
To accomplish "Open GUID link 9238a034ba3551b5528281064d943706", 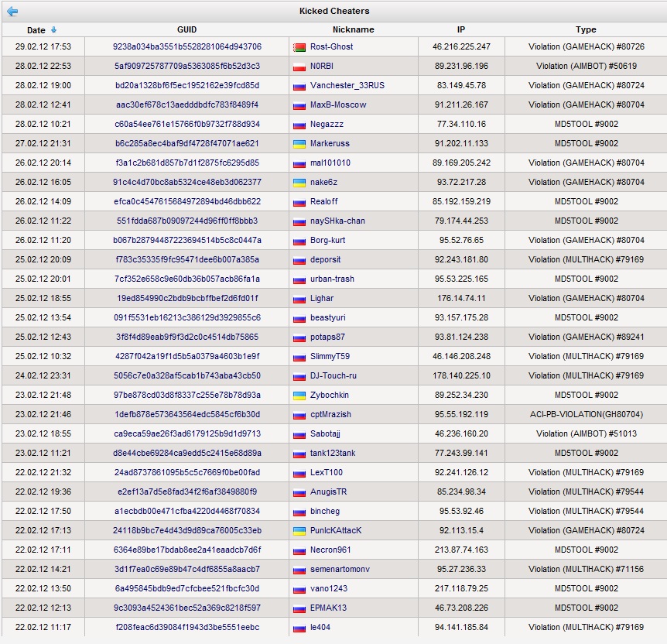I will click(x=186, y=46).
